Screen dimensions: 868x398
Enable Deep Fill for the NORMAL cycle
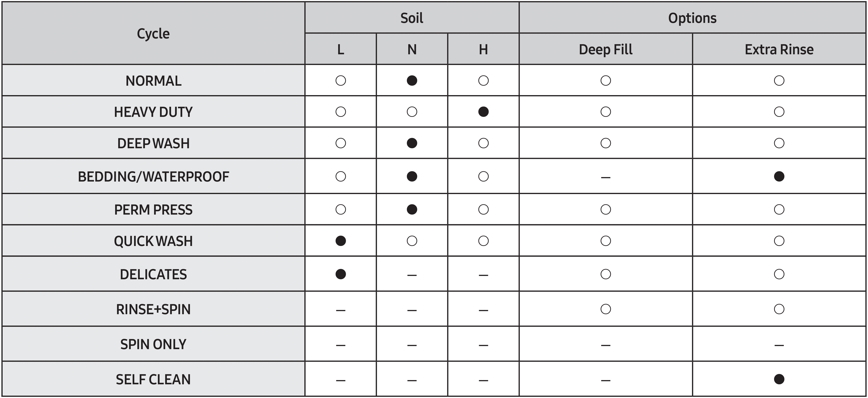606,80
